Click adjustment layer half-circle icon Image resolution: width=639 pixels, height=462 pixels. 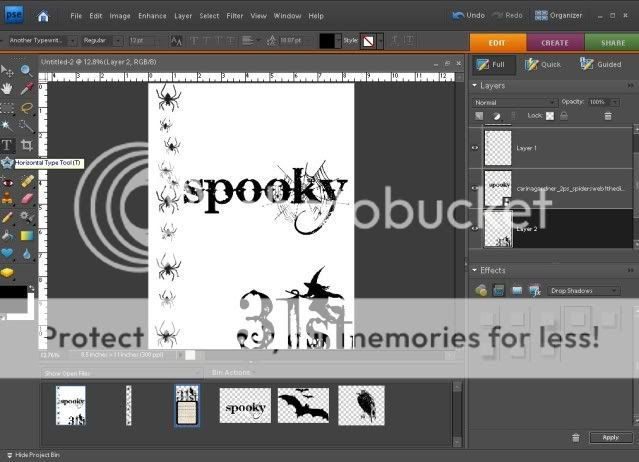(x=497, y=116)
